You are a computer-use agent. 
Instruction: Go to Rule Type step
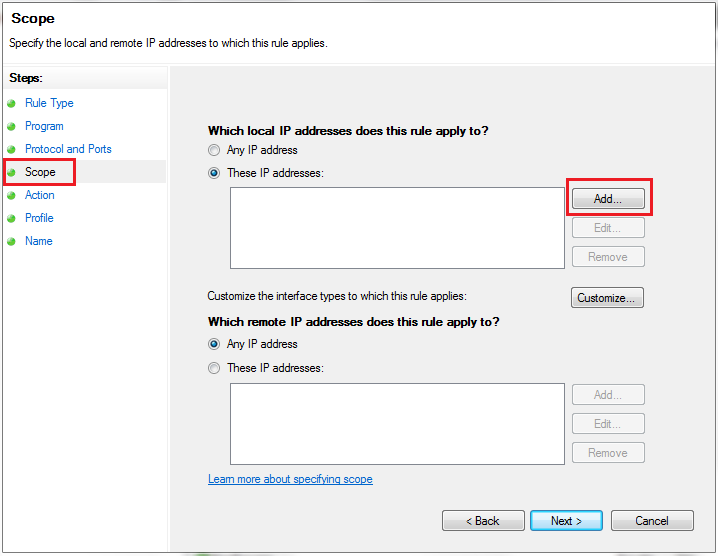click(x=49, y=103)
